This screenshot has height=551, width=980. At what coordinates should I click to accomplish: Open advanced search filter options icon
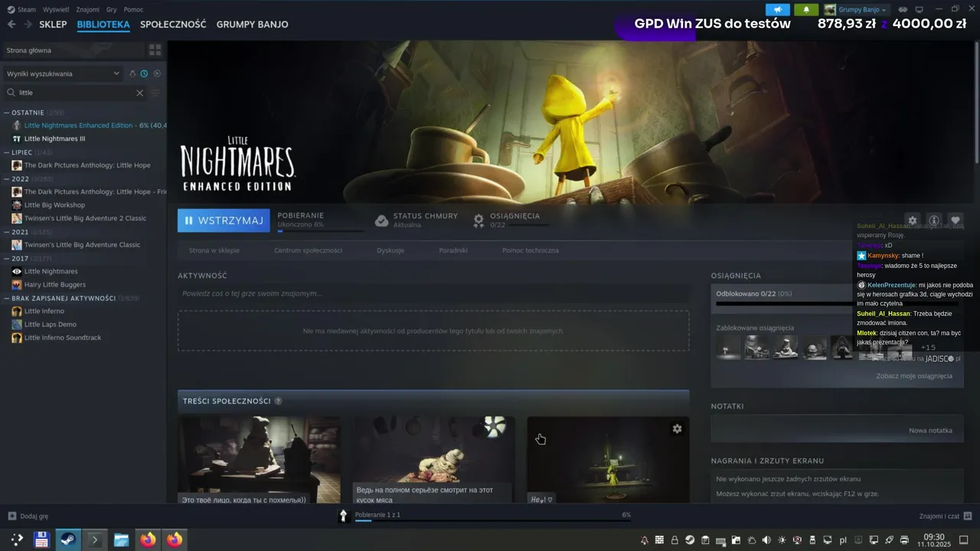click(155, 93)
